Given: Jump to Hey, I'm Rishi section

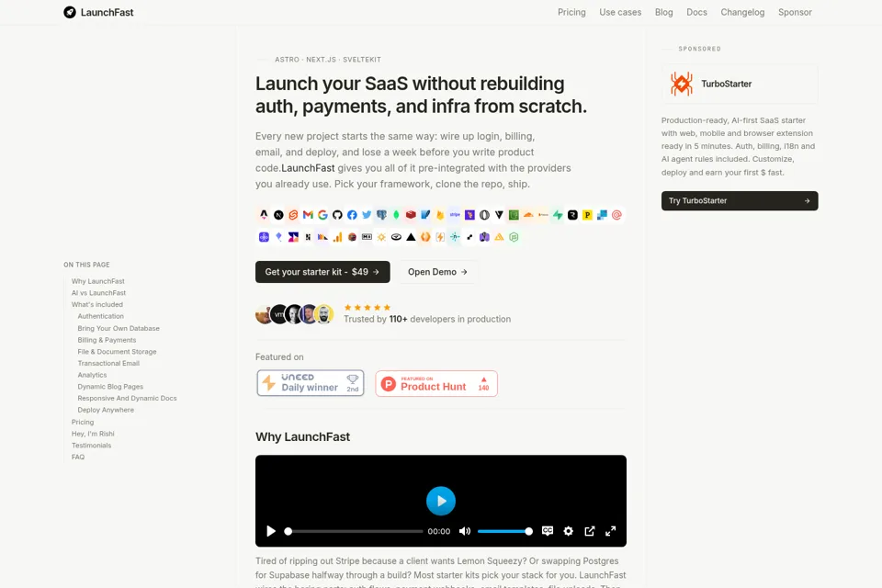Looking at the screenshot, I should 93,434.
